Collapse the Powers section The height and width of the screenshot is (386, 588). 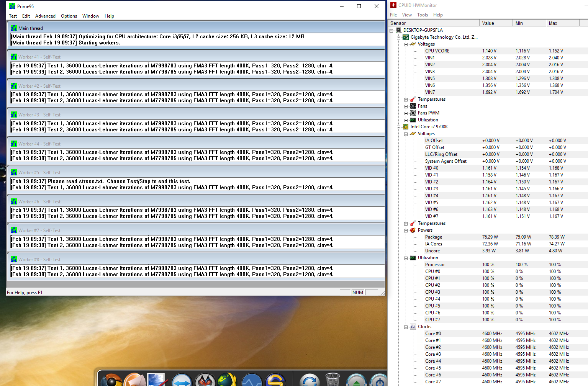point(406,231)
